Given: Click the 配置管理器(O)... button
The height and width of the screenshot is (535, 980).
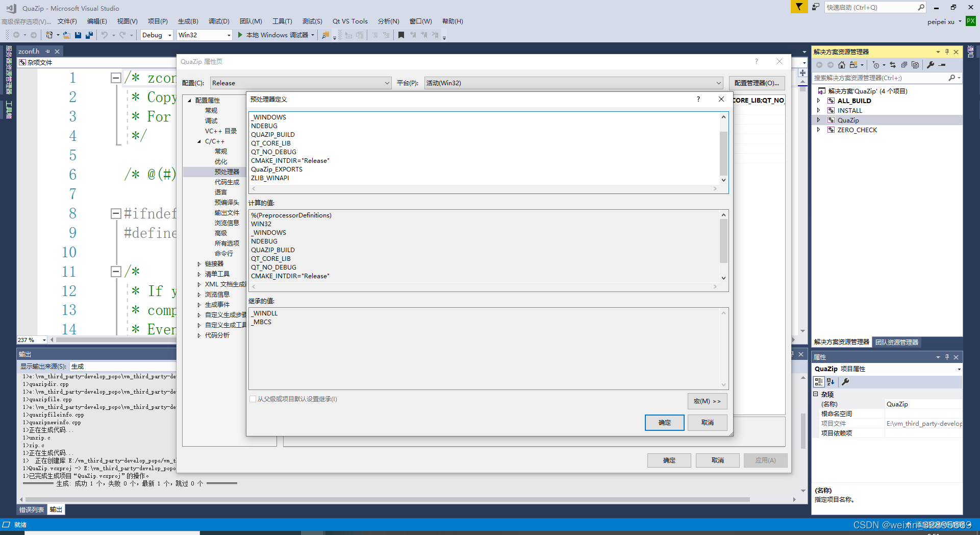Looking at the screenshot, I should (x=757, y=83).
